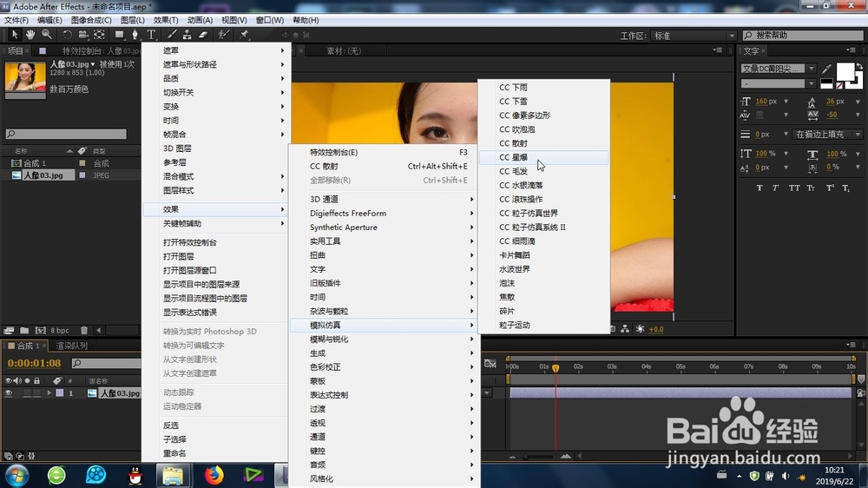Toggle Subscript text style

(x=845, y=188)
